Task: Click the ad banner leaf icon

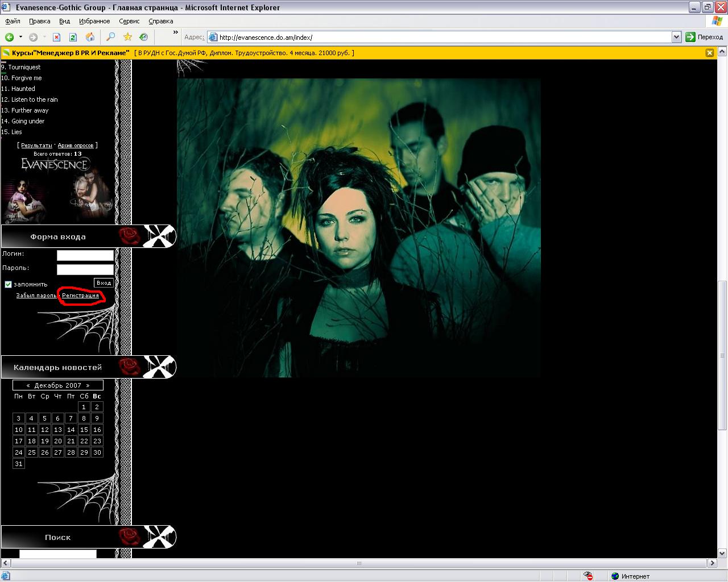Action: 6,53
